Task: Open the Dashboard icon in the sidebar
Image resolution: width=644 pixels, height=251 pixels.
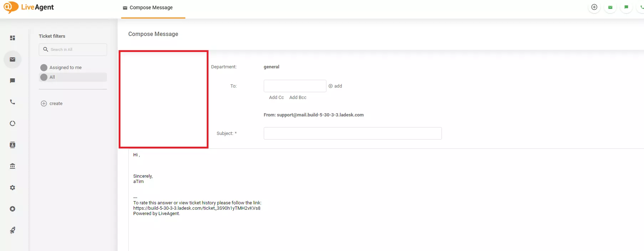Action: coord(12,38)
